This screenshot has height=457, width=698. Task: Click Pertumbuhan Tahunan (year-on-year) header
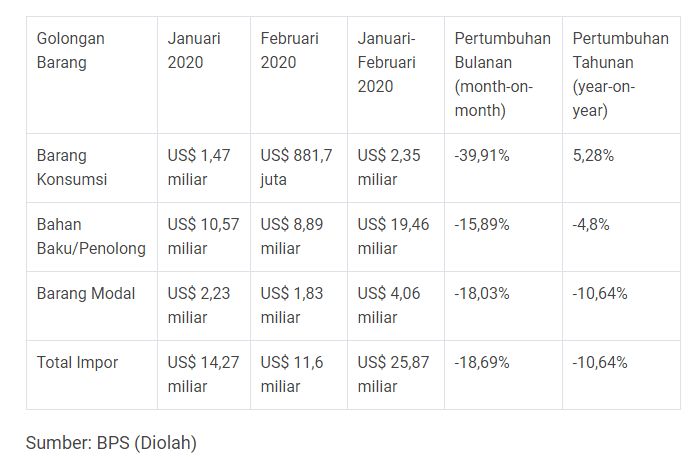point(621,75)
